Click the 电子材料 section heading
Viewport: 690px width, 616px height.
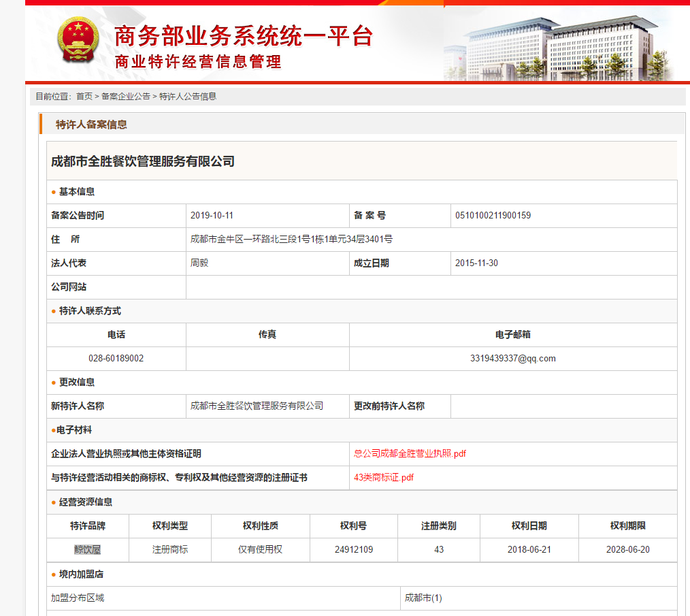tap(74, 429)
